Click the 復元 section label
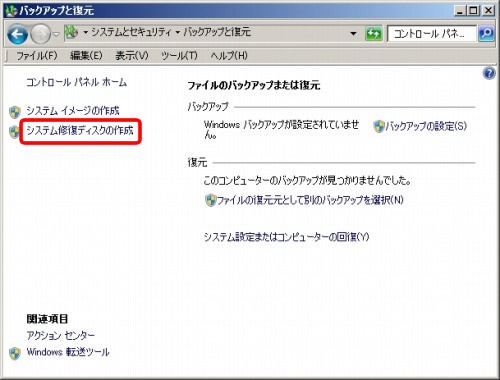This screenshot has height=380, width=500. (197, 163)
